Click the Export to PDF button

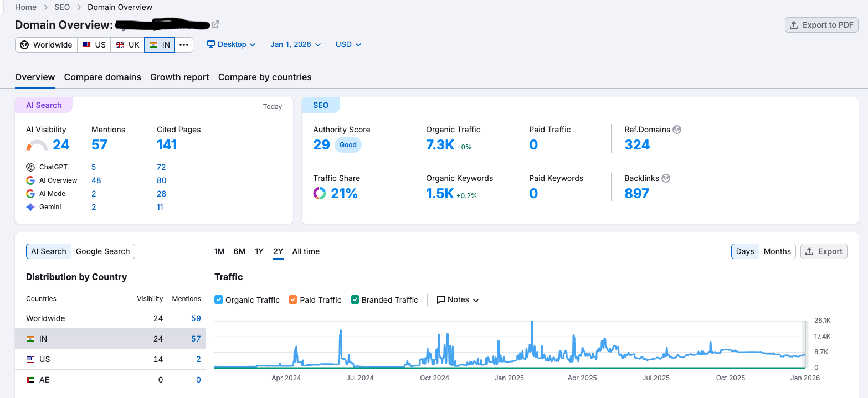pyautogui.click(x=821, y=25)
